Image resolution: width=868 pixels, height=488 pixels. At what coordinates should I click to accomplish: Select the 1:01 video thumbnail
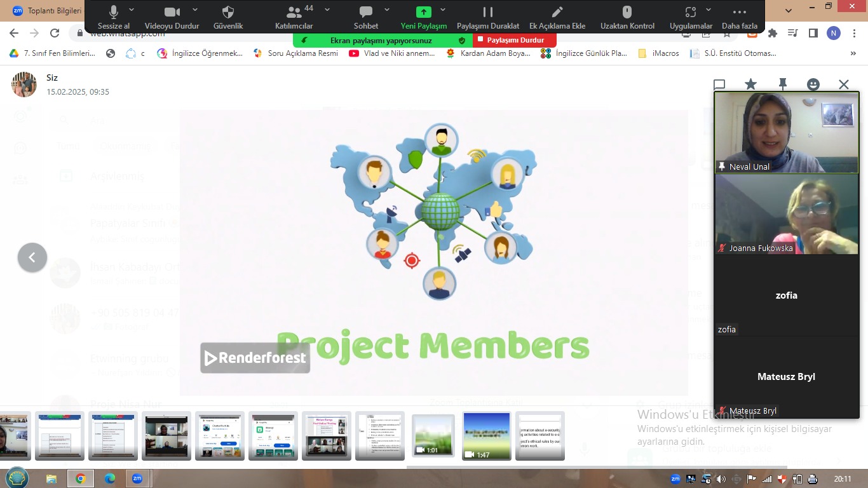pyautogui.click(x=433, y=435)
